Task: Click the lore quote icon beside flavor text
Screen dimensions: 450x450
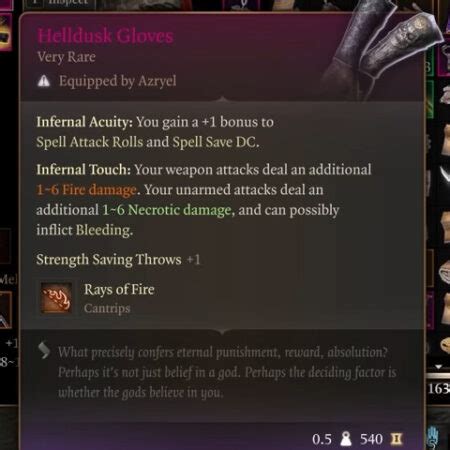Action: click(x=44, y=350)
